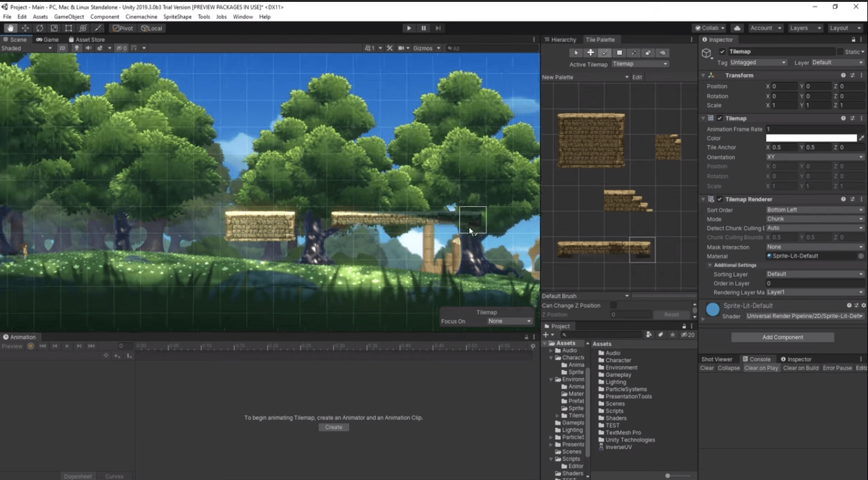Select the Rotate tool in the toolbar
The height and width of the screenshot is (480, 868).
pos(40,28)
